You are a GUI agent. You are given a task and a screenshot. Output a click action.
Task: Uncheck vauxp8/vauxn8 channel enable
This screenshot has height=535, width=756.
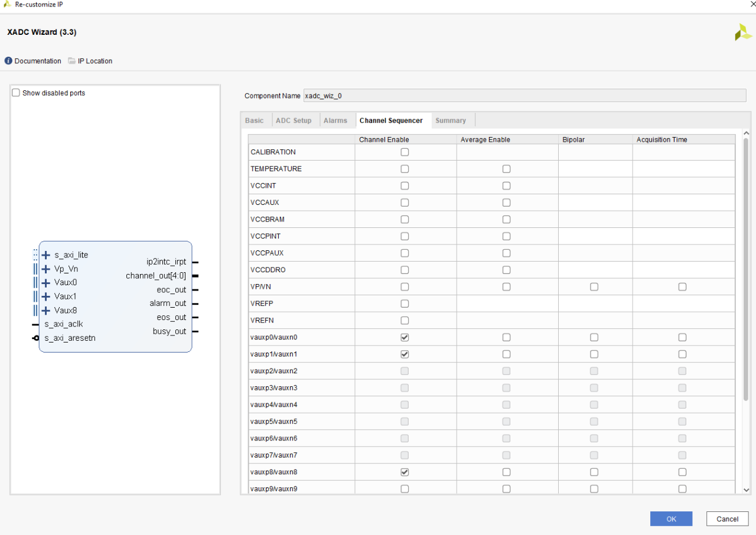coord(405,472)
